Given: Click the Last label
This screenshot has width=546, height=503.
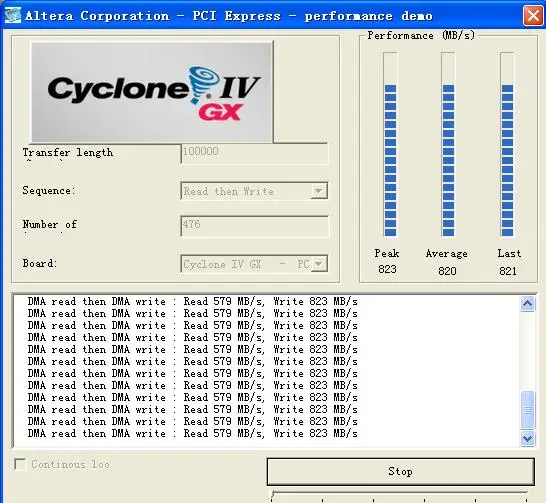Looking at the screenshot, I should (x=509, y=253).
